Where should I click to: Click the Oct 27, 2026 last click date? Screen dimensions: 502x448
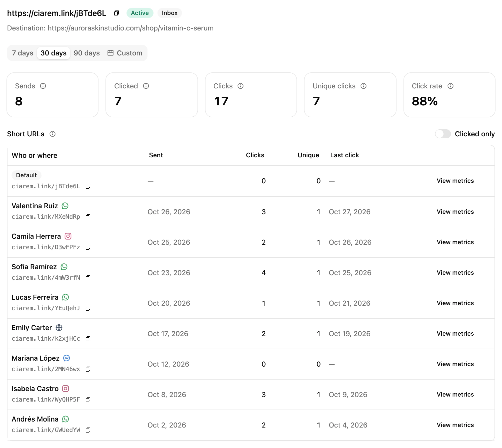tap(349, 212)
